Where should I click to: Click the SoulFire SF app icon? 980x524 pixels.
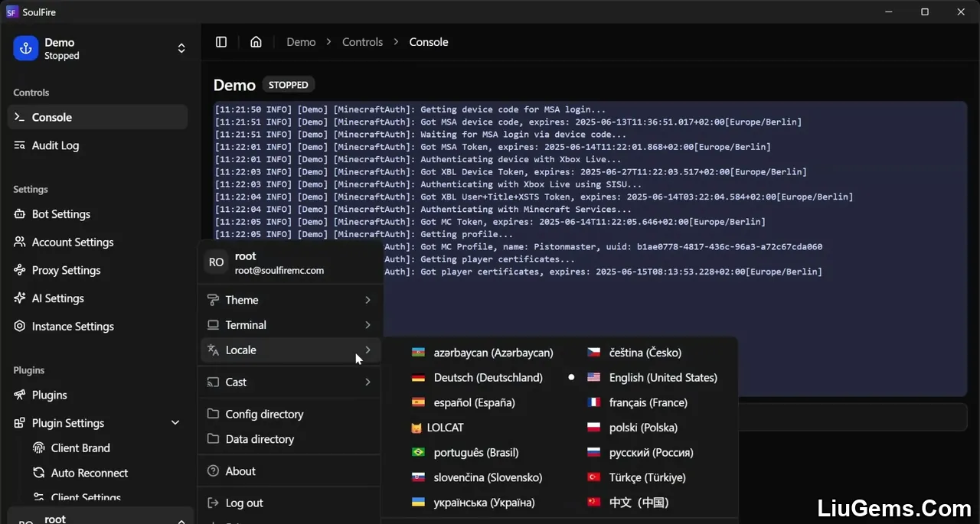click(x=11, y=12)
